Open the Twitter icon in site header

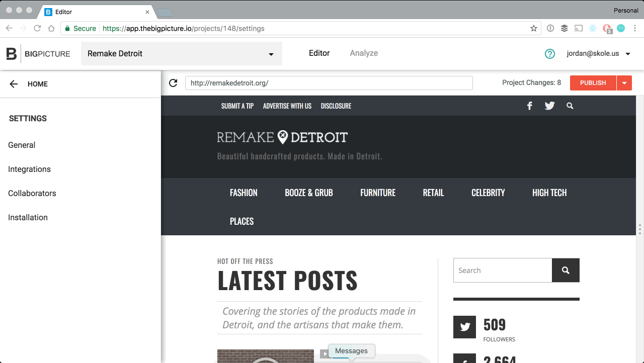(x=549, y=106)
